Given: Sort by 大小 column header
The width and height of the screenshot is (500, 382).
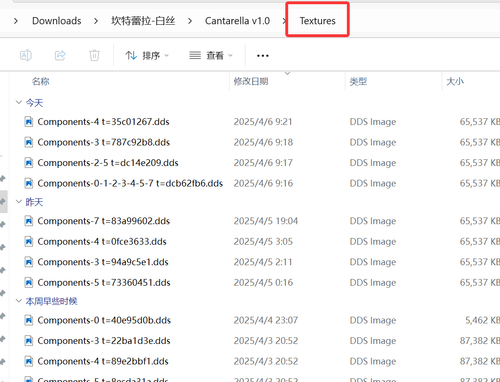Looking at the screenshot, I should pyautogui.click(x=455, y=81).
